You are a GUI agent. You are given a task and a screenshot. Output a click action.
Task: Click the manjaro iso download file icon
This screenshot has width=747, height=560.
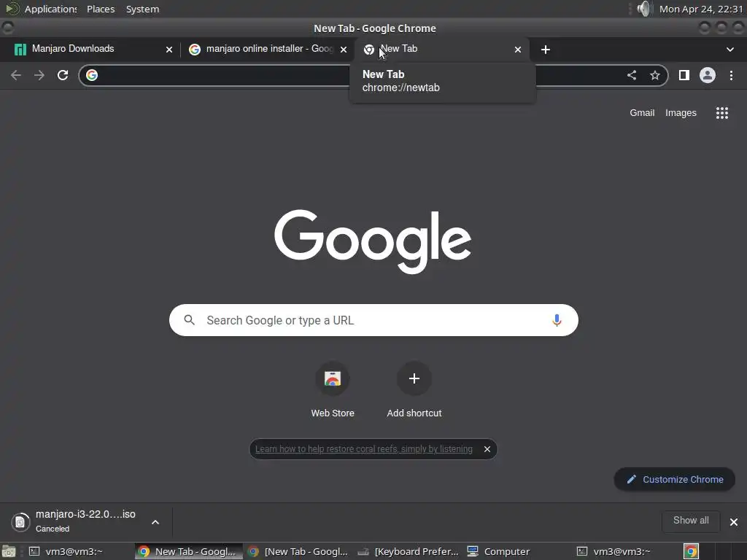(20, 522)
